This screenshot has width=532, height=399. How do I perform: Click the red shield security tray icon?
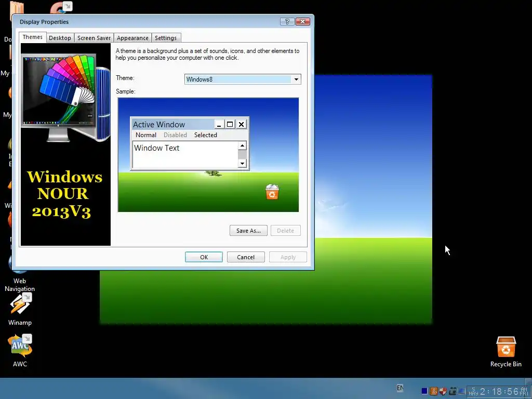(x=443, y=391)
